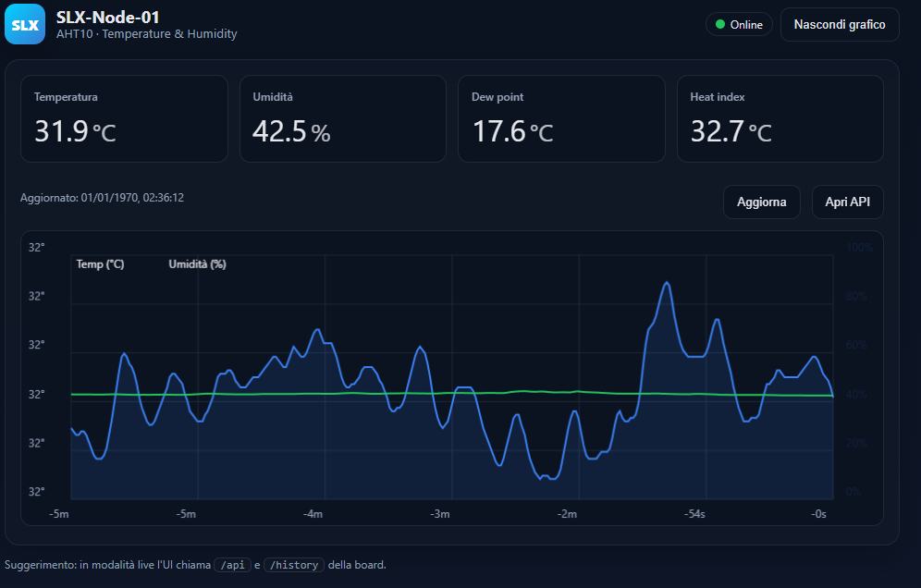Hide the chart with Nascondi grafico

click(x=840, y=25)
